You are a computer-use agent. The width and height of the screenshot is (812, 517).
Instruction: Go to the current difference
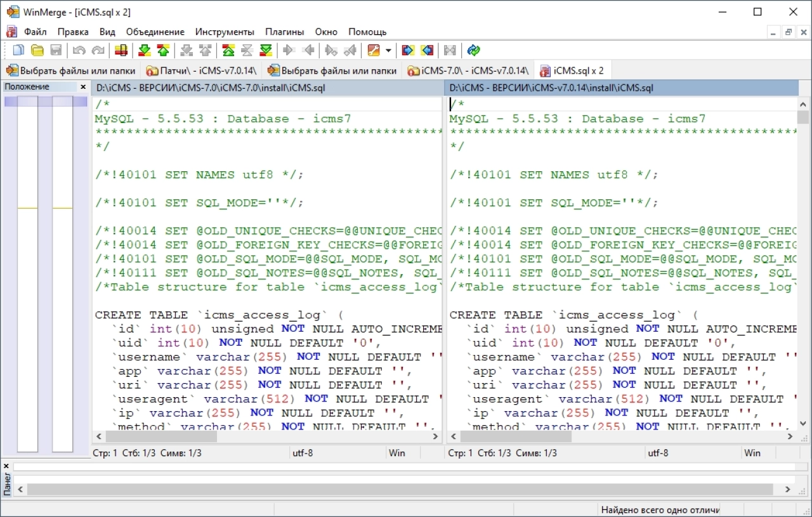247,50
